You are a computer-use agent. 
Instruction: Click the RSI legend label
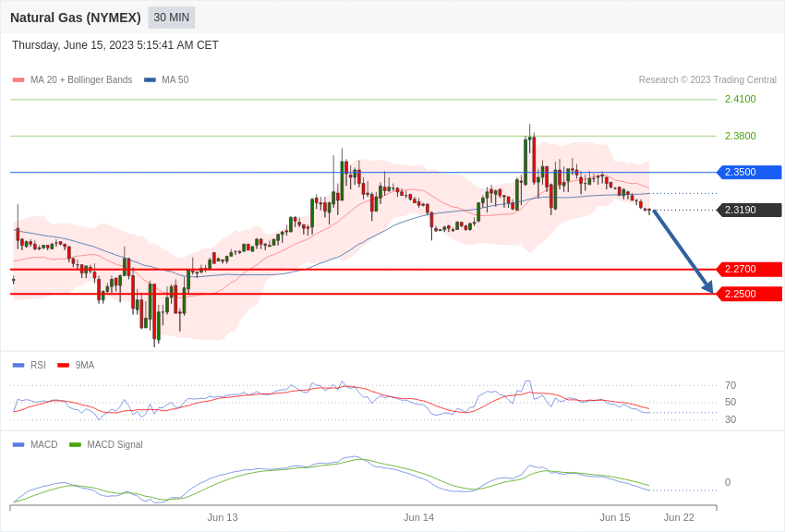pos(38,366)
